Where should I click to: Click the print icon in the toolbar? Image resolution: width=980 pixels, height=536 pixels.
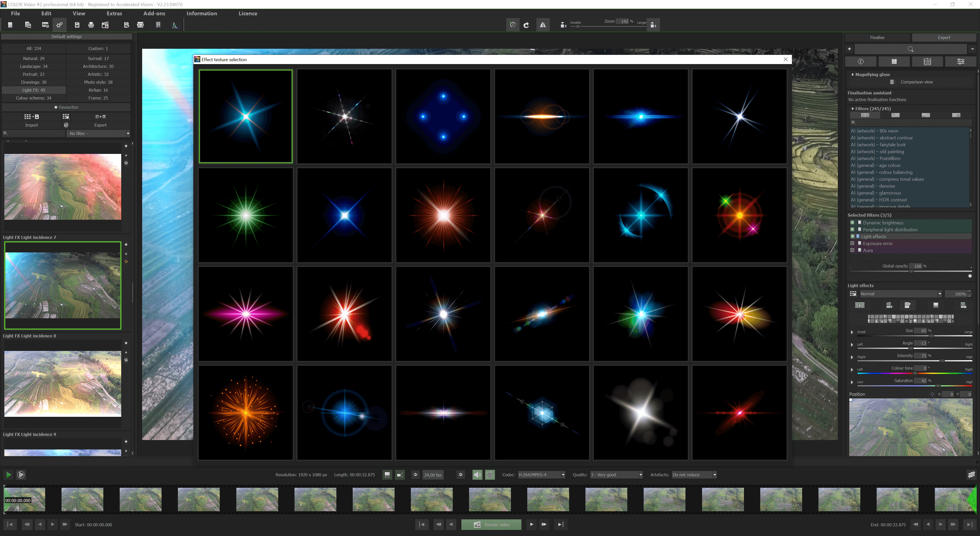[91, 25]
